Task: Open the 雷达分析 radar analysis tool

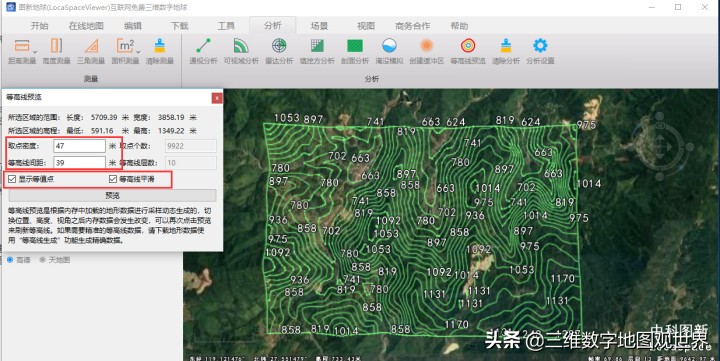Action: (279, 51)
